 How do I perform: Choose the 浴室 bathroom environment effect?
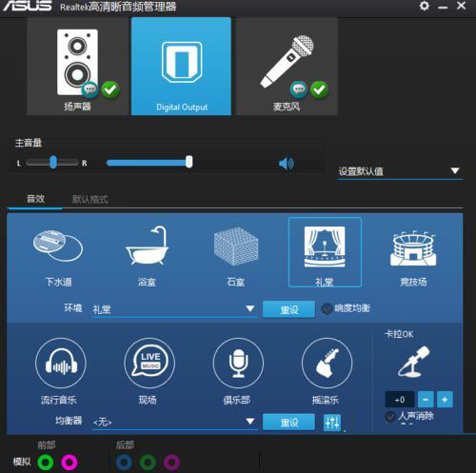[147, 246]
